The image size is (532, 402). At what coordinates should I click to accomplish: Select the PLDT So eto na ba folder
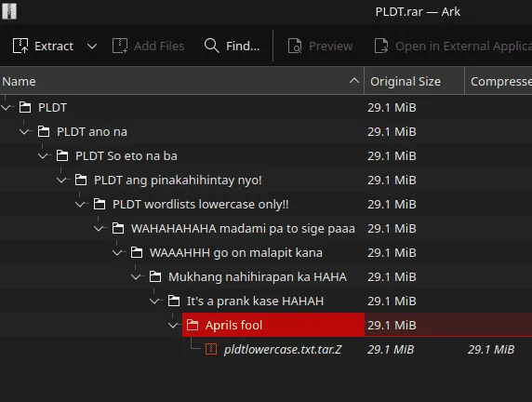126,155
